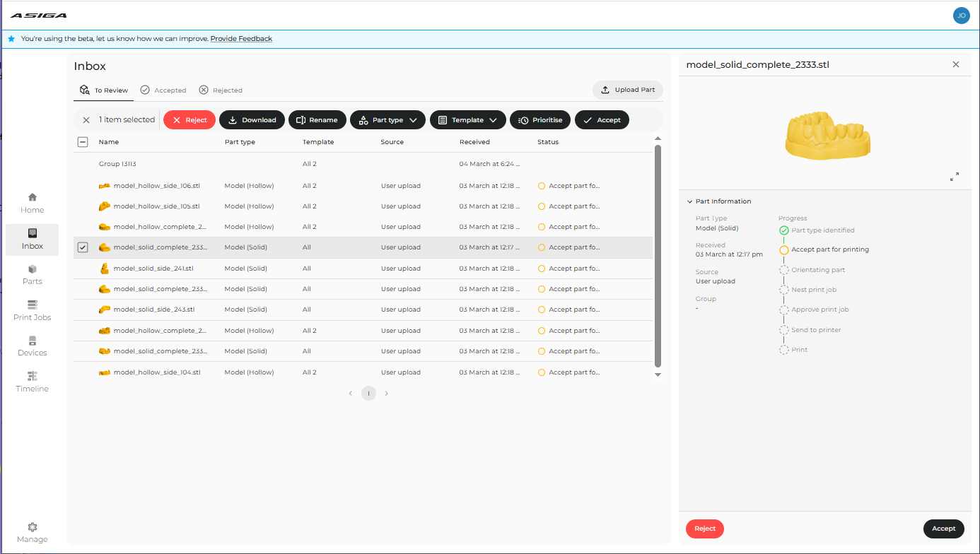
Task: Open the Template dropdown
Action: tap(468, 120)
